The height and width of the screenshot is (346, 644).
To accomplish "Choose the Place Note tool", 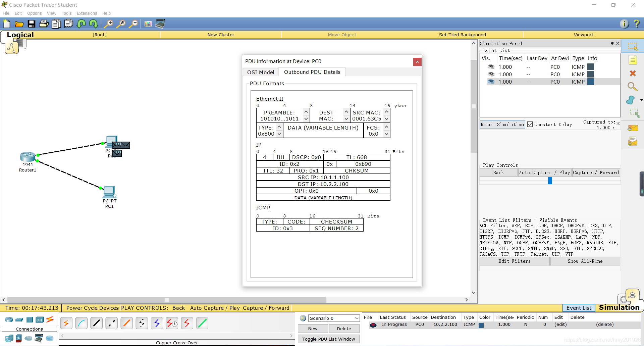I will 633,60.
